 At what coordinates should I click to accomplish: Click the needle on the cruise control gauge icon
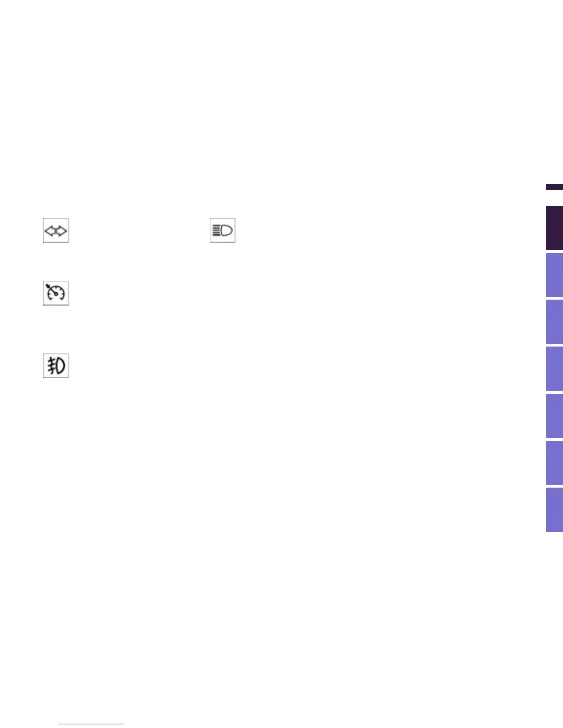[51, 288]
